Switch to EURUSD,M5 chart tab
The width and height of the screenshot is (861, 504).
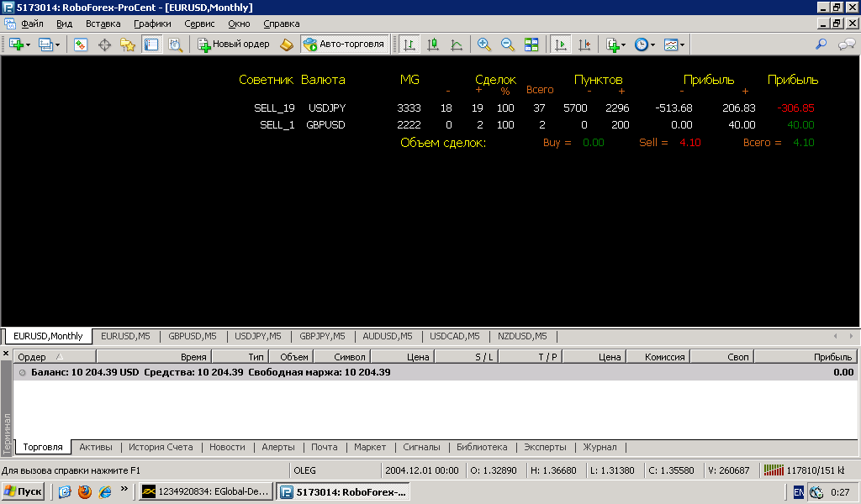pos(125,336)
